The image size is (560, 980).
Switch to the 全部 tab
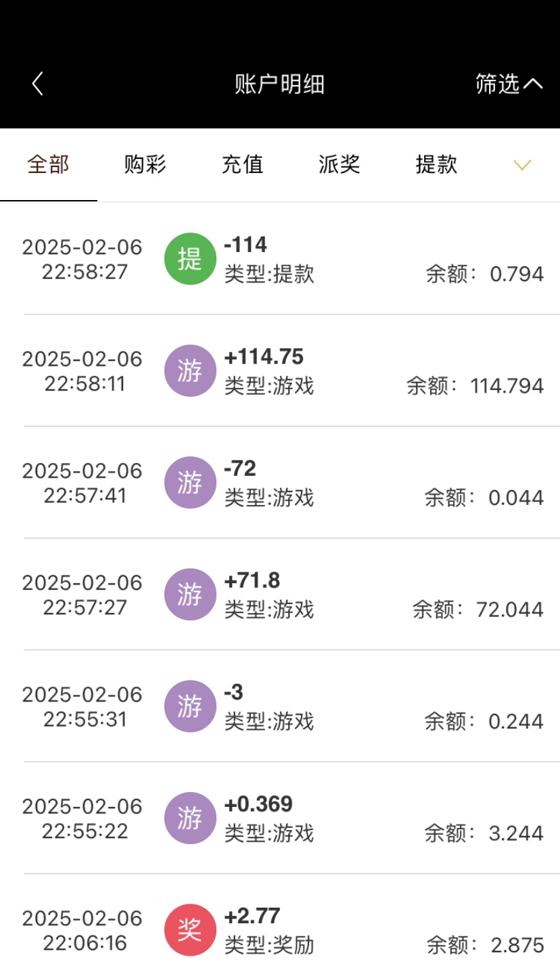coord(48,165)
